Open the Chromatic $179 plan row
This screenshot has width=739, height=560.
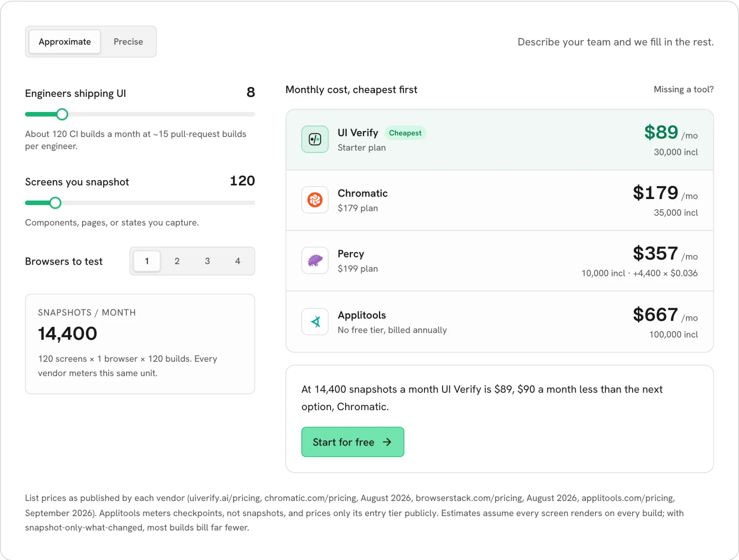click(500, 200)
